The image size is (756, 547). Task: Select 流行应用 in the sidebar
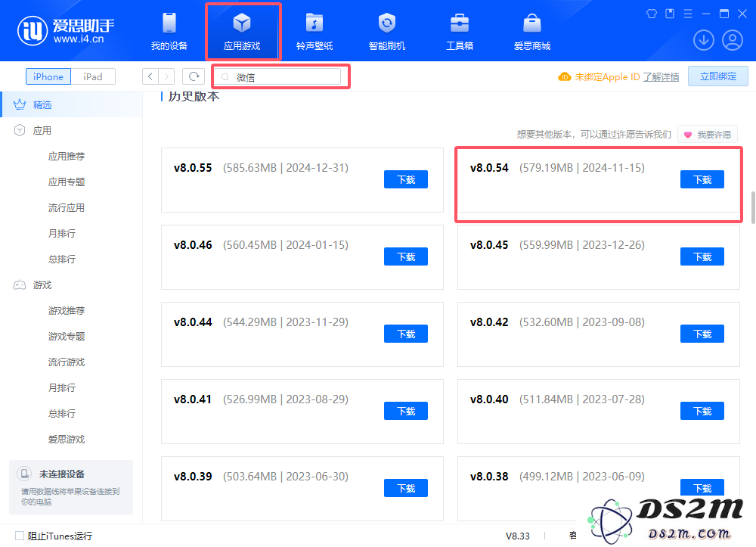67,208
